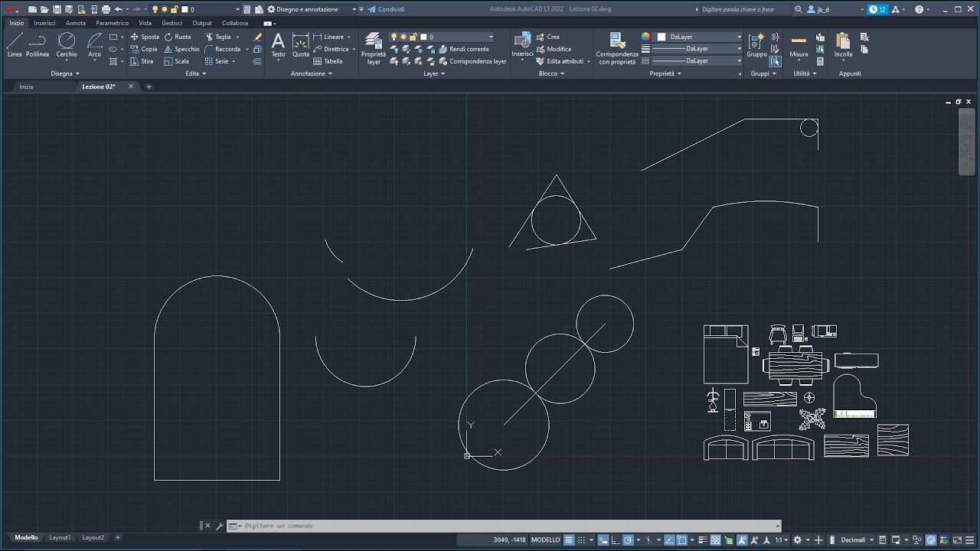Expand the Disegna panel
Viewport: 980px width, 551px height.
65,73
